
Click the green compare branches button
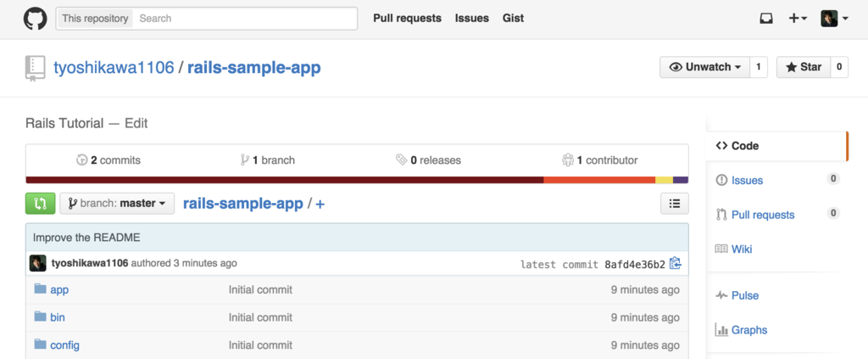coord(40,204)
